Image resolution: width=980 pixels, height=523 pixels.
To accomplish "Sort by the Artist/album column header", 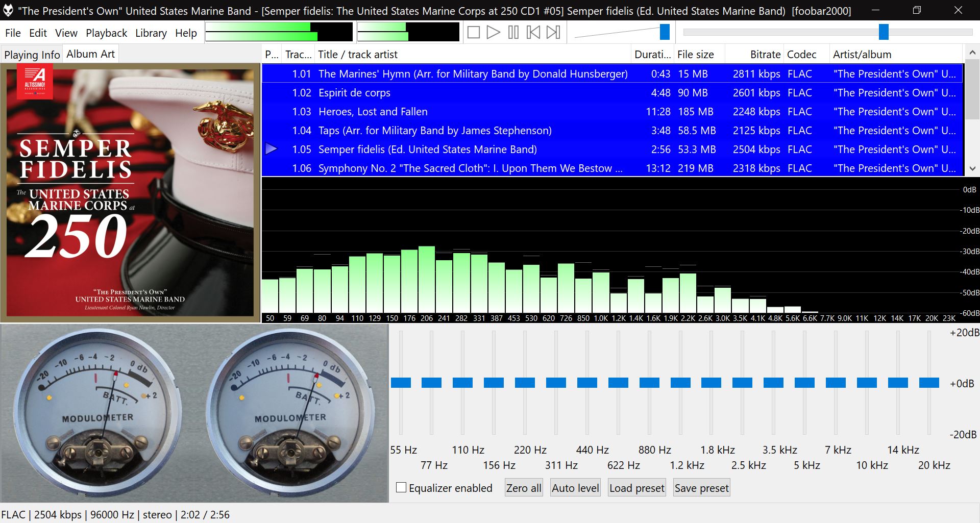I will pyautogui.click(x=896, y=54).
